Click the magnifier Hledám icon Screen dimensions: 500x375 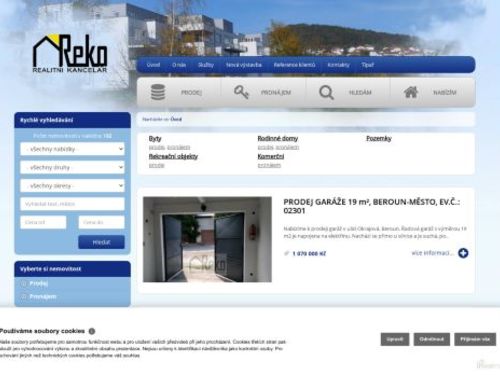click(x=326, y=92)
